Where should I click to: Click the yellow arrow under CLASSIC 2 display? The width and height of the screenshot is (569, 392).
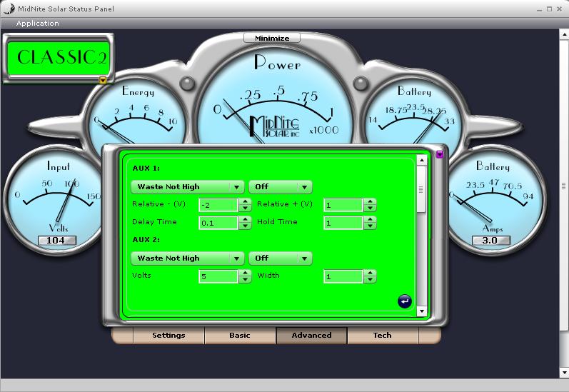click(x=103, y=80)
